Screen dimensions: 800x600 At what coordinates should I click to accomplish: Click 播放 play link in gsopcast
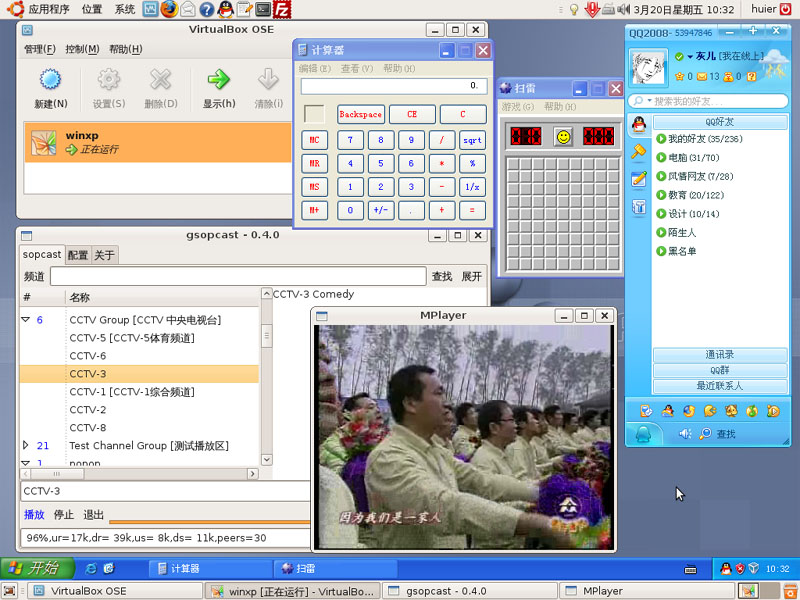coord(34,515)
